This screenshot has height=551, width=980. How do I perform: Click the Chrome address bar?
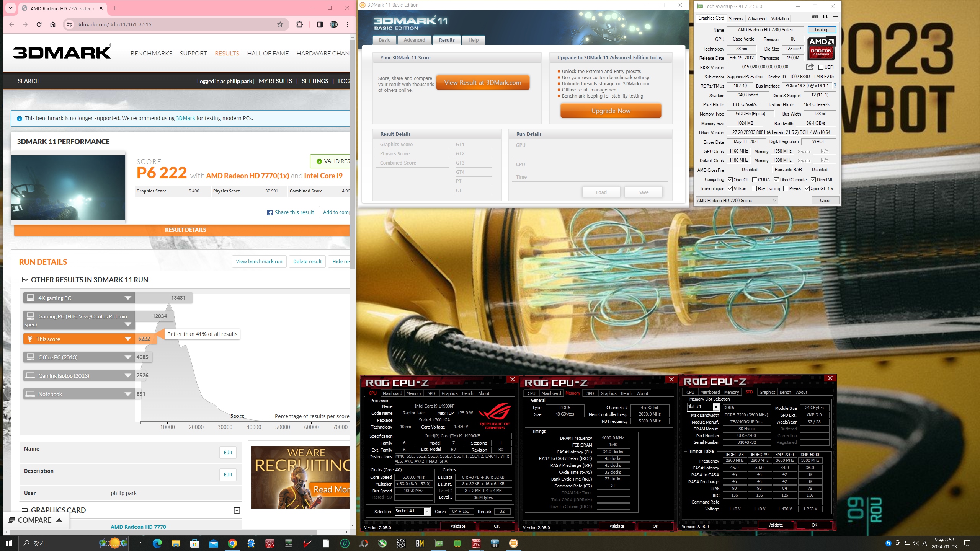[176, 24]
